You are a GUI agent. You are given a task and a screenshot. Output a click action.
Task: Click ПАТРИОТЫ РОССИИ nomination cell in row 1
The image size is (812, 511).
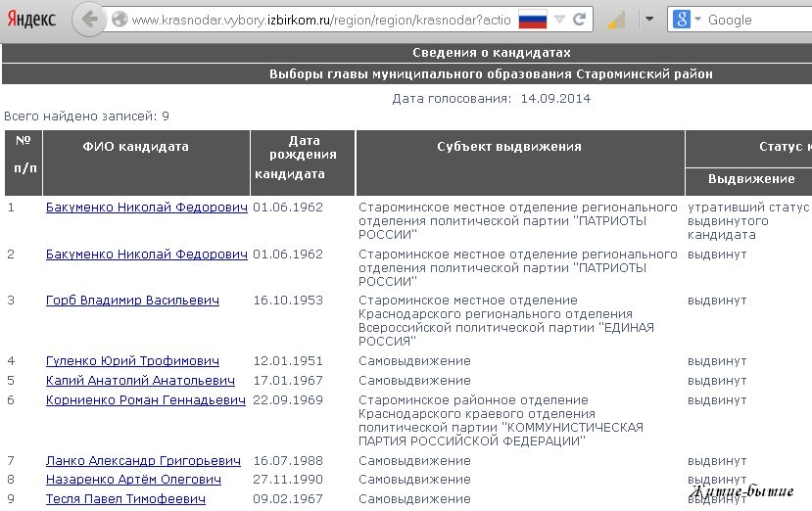point(518,221)
